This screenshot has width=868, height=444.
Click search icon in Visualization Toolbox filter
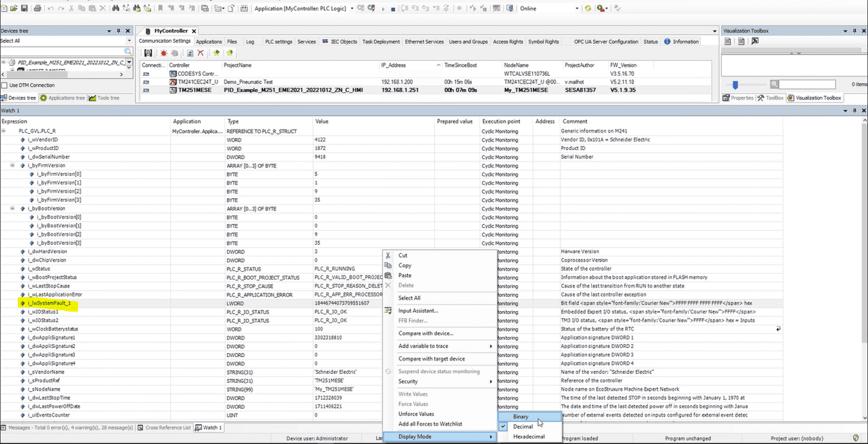[x=774, y=84]
